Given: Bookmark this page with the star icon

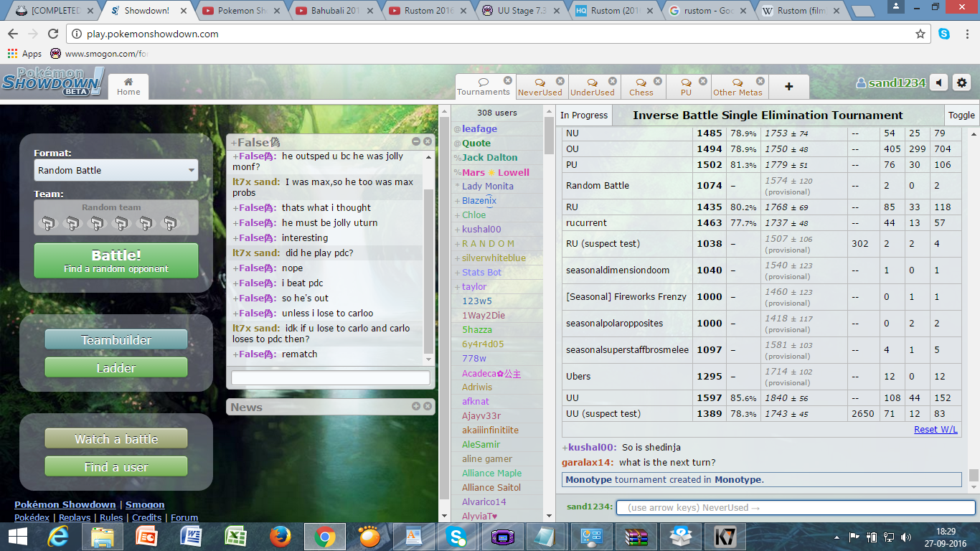Looking at the screenshot, I should pyautogui.click(x=920, y=34).
